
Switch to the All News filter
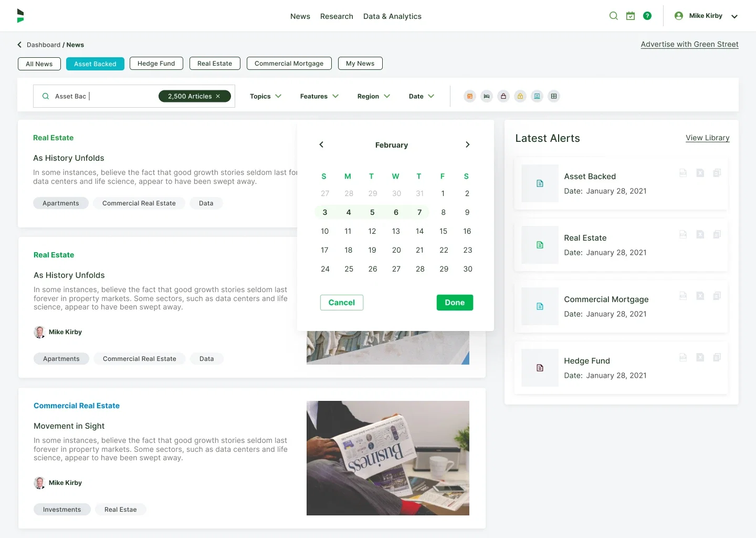39,64
